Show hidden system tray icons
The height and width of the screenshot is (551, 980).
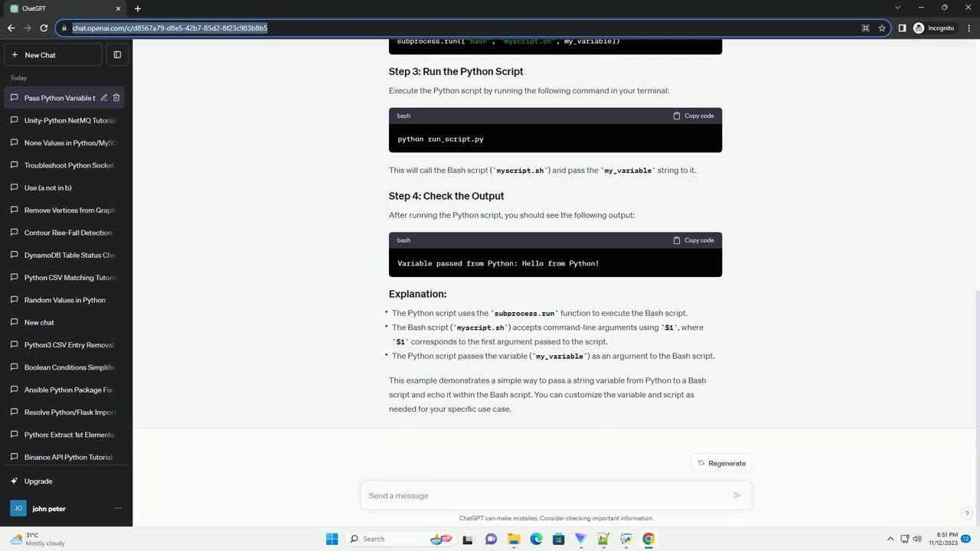click(x=890, y=539)
